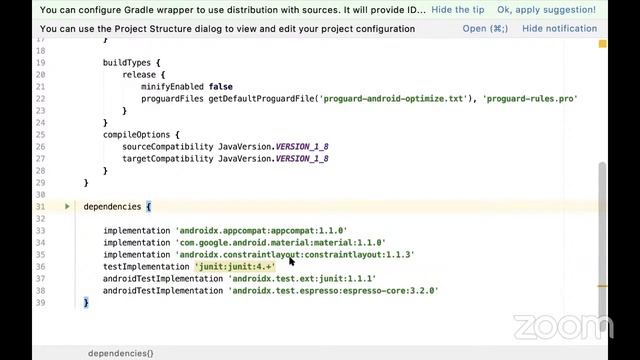Screen dimensions: 640x360
Task: Click 'androidTestImplementation' on line 38
Action: tap(163, 291)
